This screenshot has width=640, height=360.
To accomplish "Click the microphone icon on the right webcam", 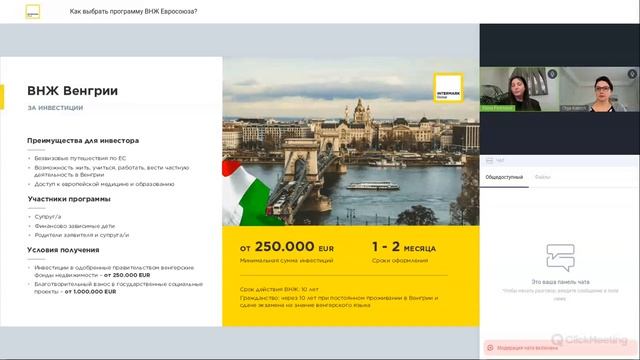I will (632, 74).
